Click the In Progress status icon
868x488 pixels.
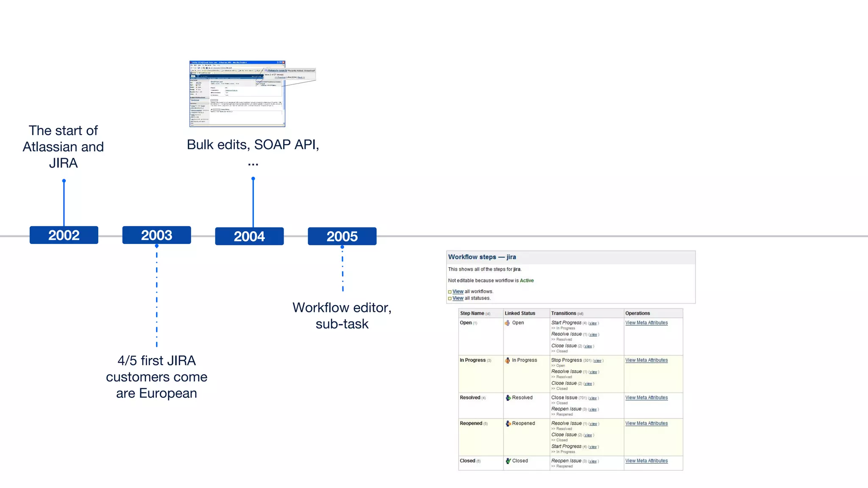click(x=507, y=360)
